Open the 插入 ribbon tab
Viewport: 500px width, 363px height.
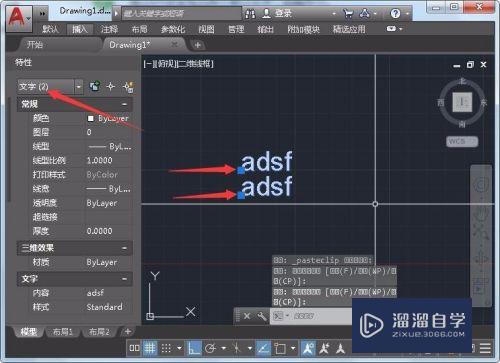pos(80,29)
